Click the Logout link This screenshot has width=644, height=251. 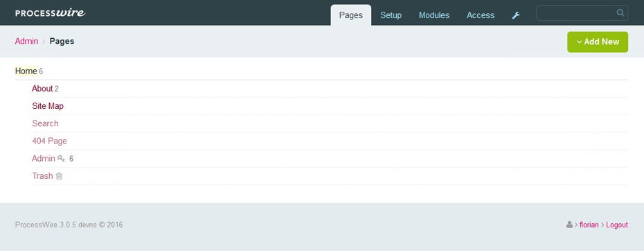pos(617,225)
